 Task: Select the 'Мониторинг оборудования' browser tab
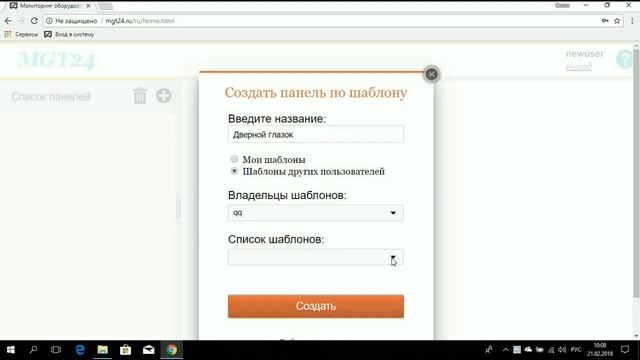click(49, 6)
